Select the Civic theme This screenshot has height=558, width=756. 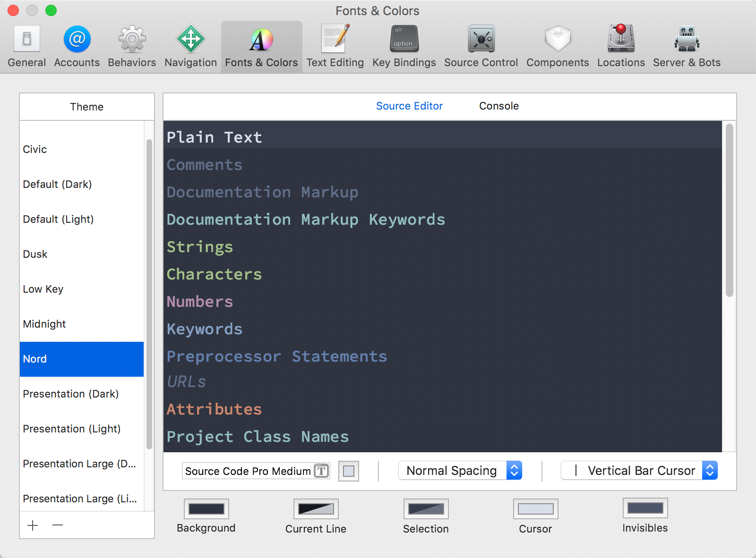pyautogui.click(x=82, y=149)
